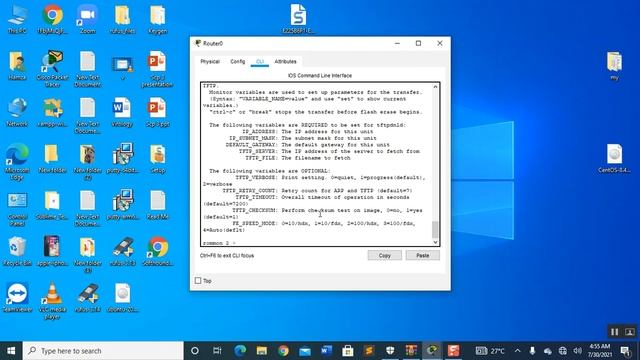Select the Virology Word document icon
Viewport: 640px width, 360px height.
tap(122, 112)
